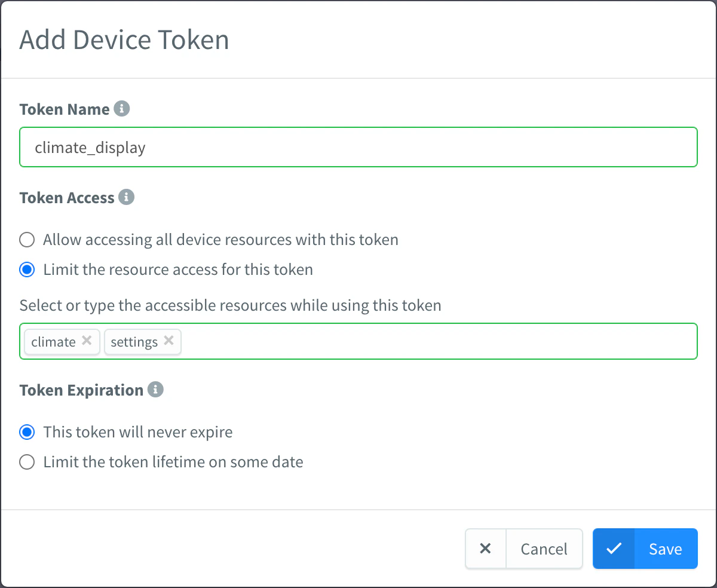Select Allow accessing all device resources
The image size is (717, 588).
pyautogui.click(x=27, y=240)
